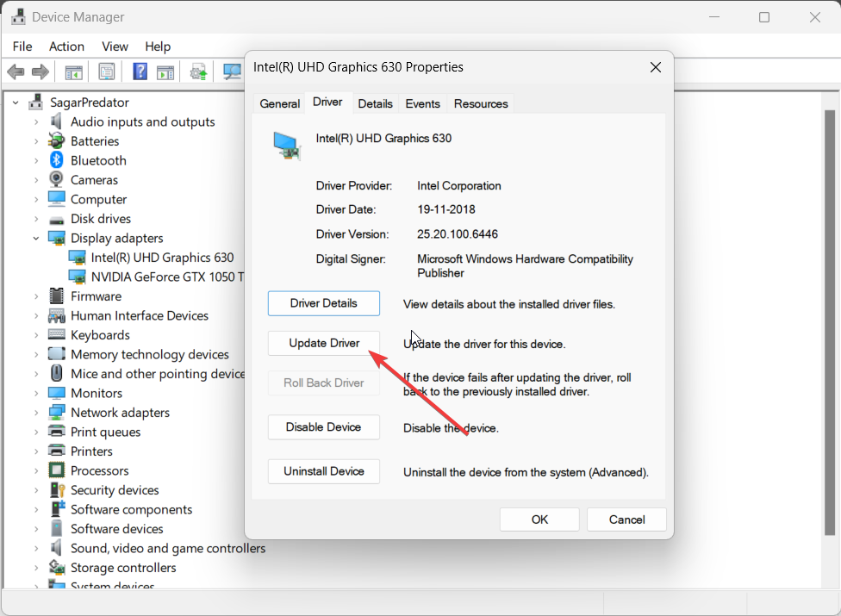The image size is (841, 616).
Task: Cancel the Properties dialog
Action: pyautogui.click(x=626, y=520)
